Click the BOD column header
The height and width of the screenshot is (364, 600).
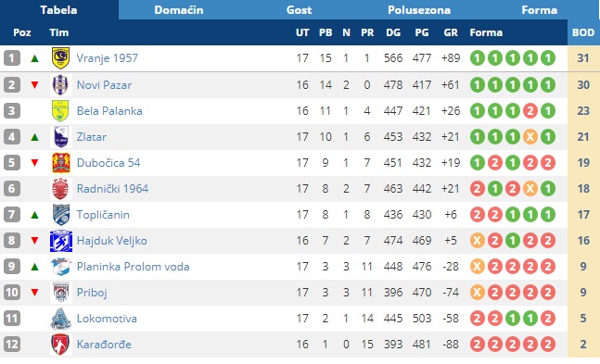[x=583, y=32]
